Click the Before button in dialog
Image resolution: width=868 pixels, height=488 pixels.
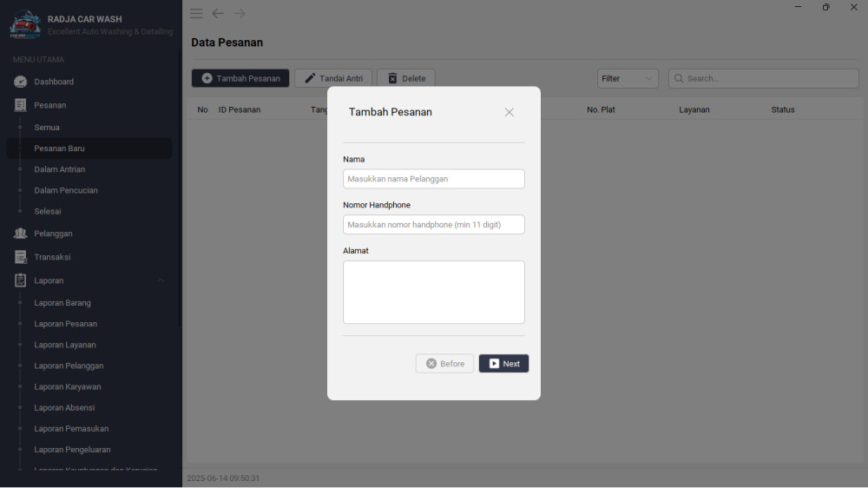click(x=444, y=363)
